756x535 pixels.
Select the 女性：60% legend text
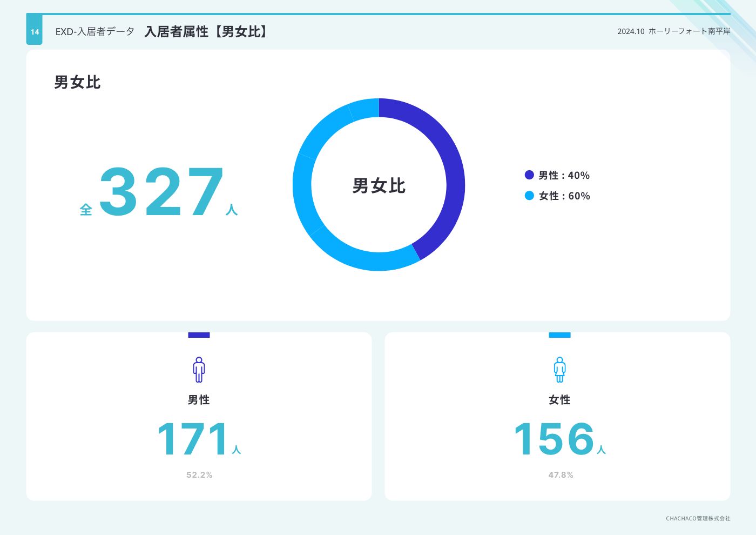(564, 196)
